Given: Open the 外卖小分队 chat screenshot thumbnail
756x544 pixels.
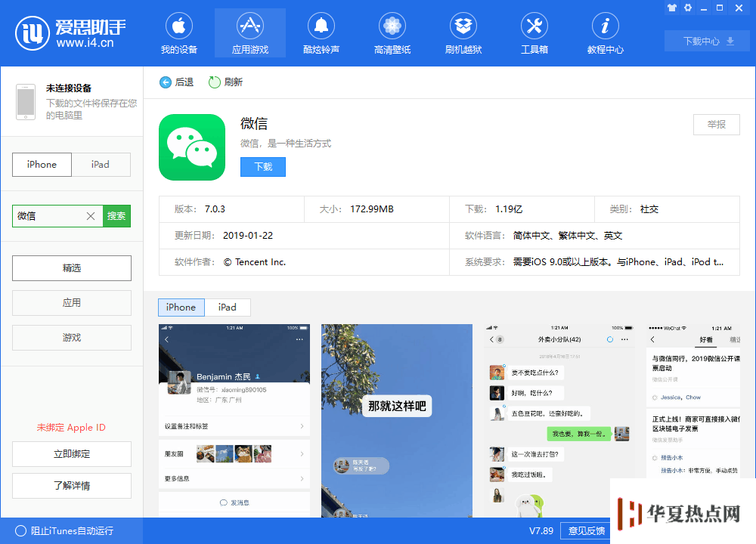Looking at the screenshot, I should [559, 421].
